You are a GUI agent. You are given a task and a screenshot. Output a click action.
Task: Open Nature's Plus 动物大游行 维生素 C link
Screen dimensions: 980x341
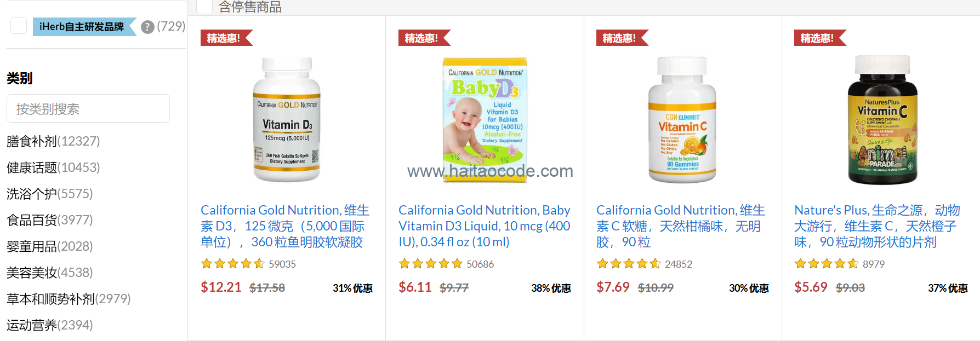[877, 226]
